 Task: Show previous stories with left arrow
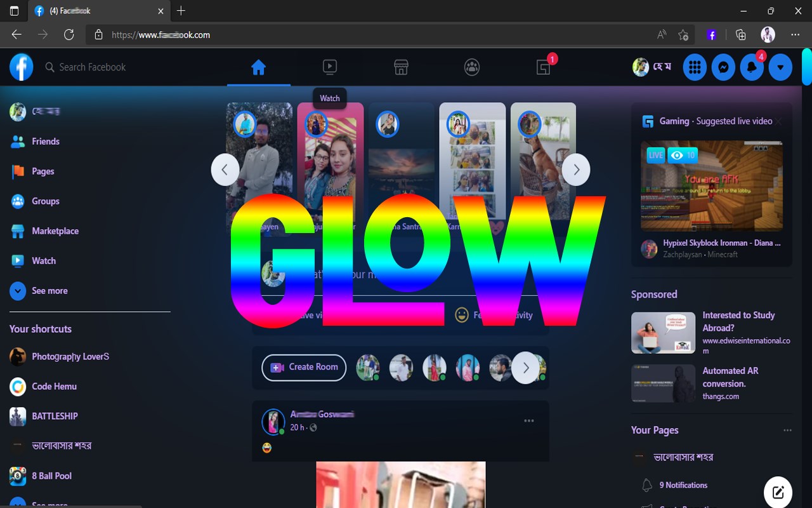(225, 170)
